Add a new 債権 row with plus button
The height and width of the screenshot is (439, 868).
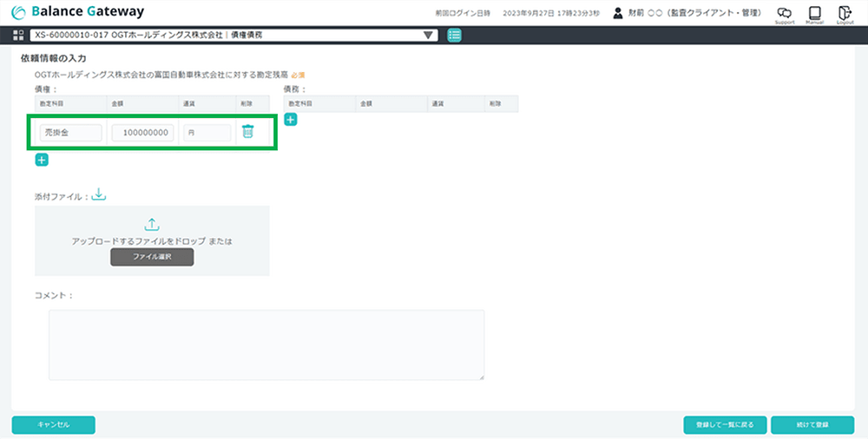pyautogui.click(x=42, y=160)
